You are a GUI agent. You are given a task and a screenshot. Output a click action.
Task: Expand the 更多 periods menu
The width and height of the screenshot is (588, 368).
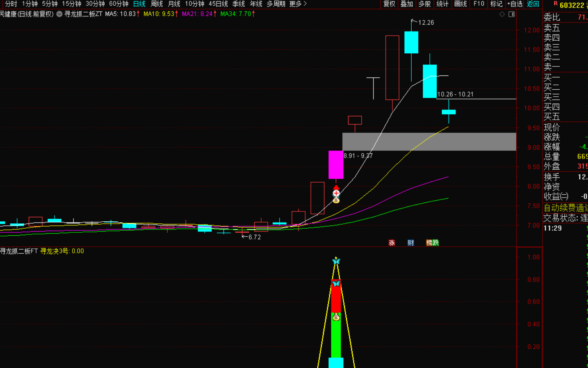click(298, 4)
